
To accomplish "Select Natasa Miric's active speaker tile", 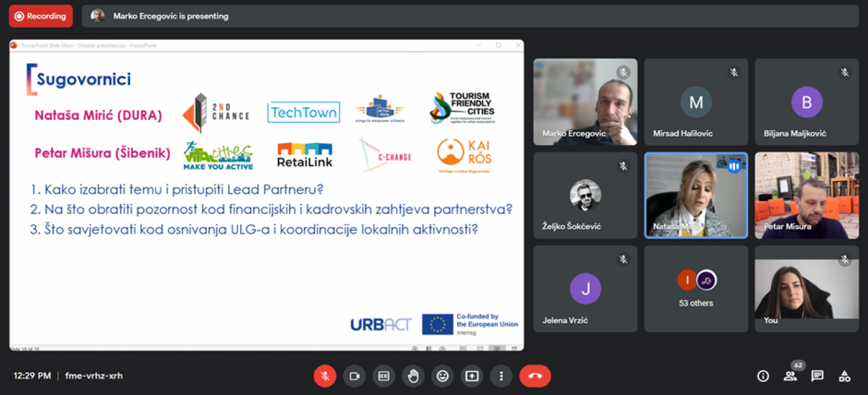I will pyautogui.click(x=696, y=195).
